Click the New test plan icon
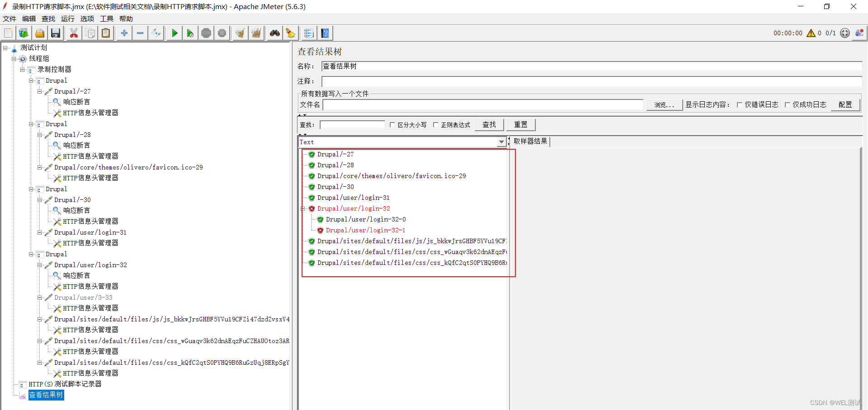Screen dimensions: 868x410 pos(8,33)
